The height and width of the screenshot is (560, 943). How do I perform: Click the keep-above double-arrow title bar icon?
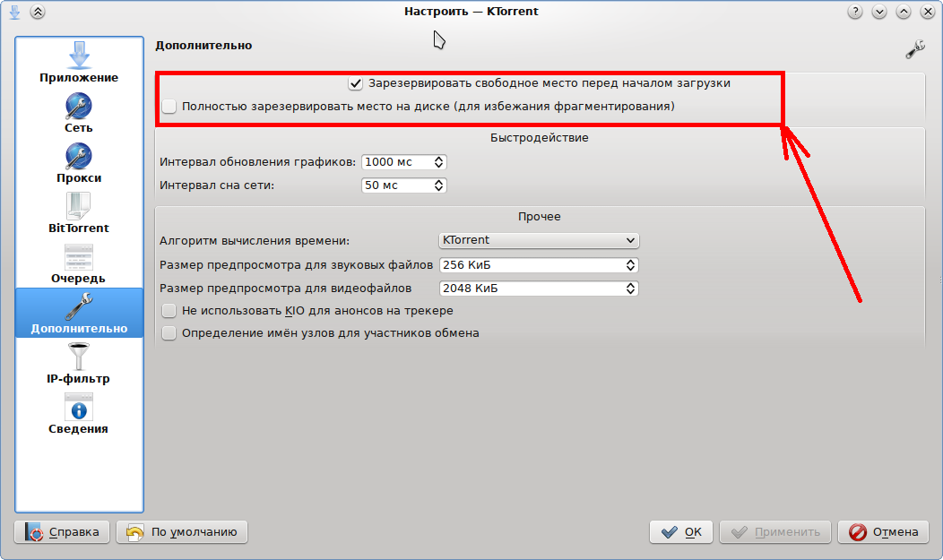coord(38,12)
